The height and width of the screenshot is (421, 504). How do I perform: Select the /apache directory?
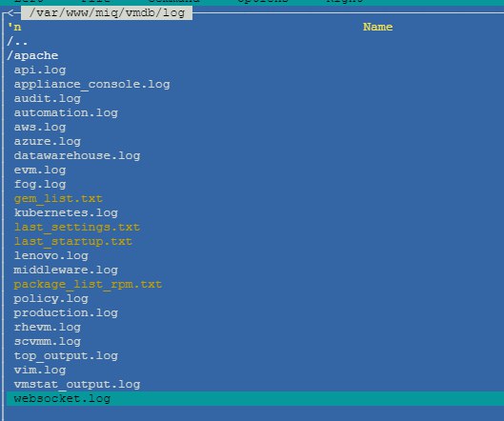[x=32, y=55]
